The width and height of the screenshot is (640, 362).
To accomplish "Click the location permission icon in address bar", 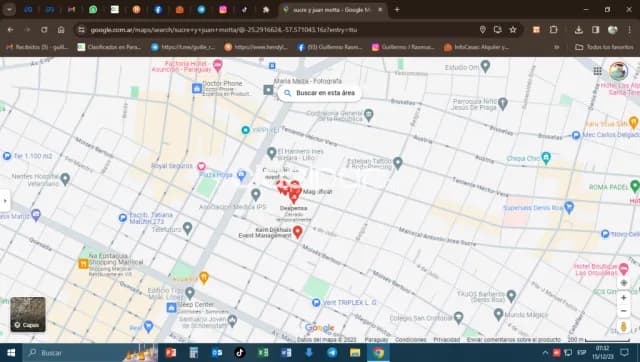I will [x=482, y=30].
